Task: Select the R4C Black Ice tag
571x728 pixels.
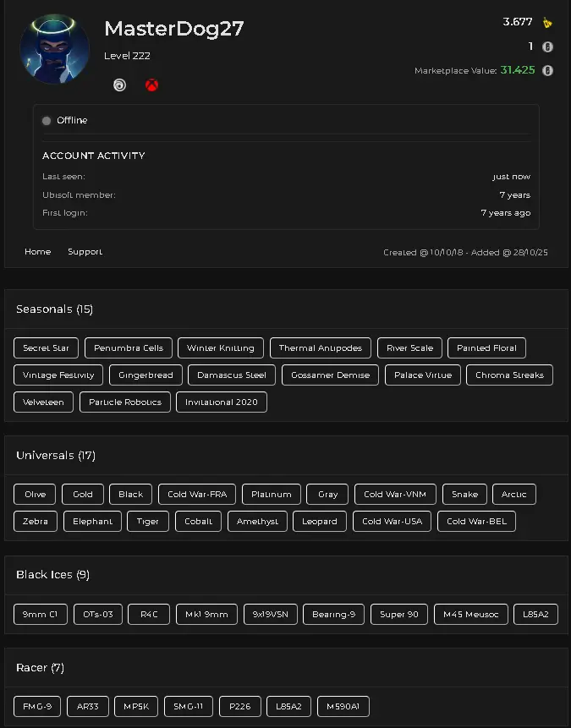Action: 149,614
